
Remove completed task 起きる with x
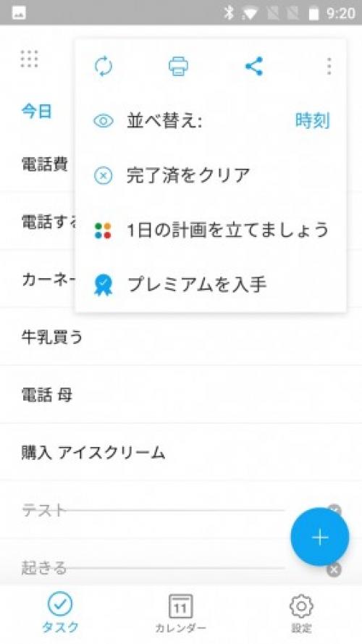click(x=334, y=569)
